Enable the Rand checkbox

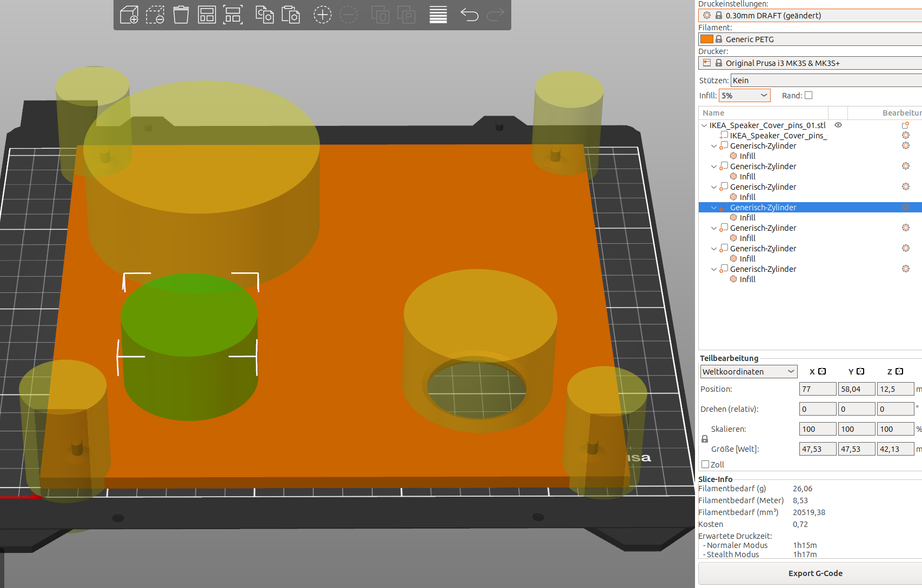click(809, 95)
